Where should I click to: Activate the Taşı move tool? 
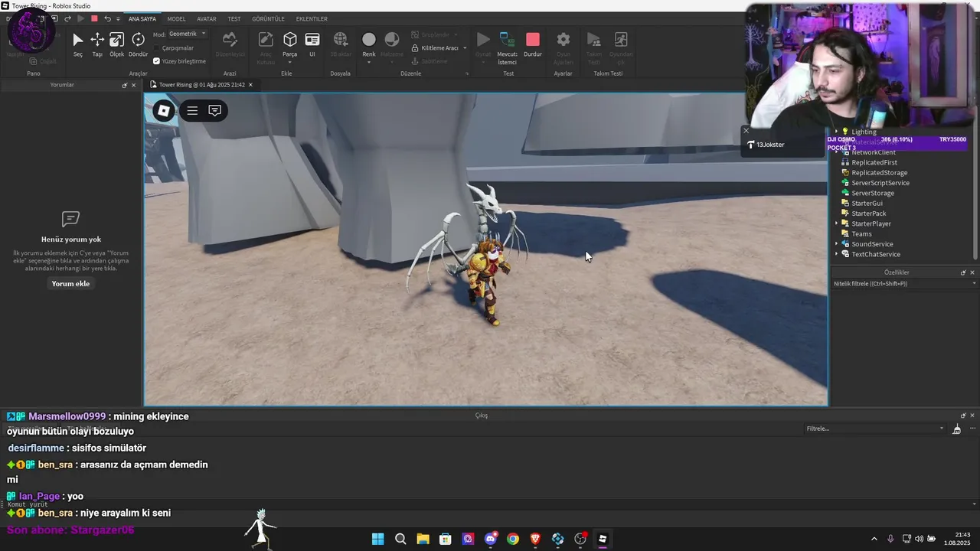[x=97, y=44]
